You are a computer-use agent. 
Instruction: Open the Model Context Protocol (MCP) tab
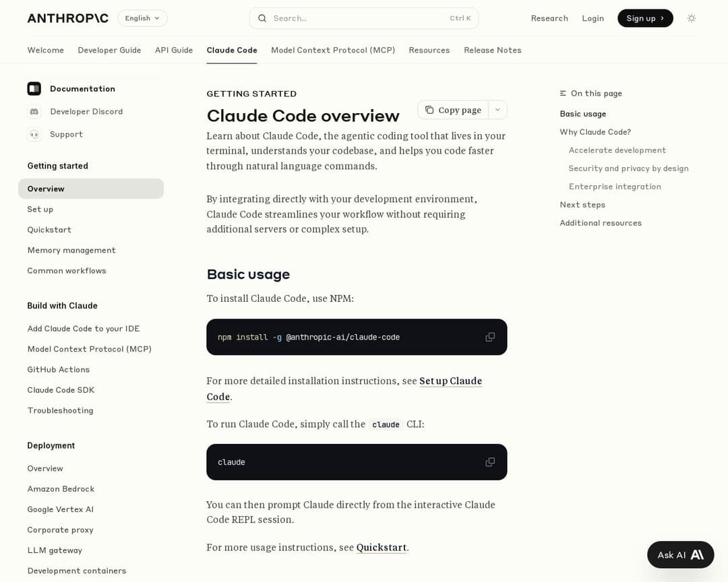(x=333, y=50)
